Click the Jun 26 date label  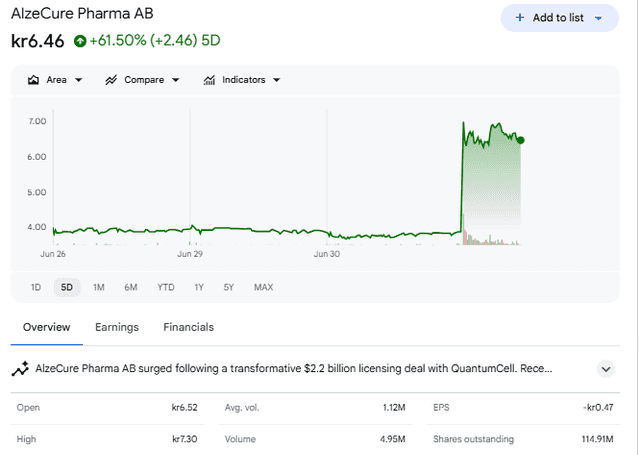point(53,254)
